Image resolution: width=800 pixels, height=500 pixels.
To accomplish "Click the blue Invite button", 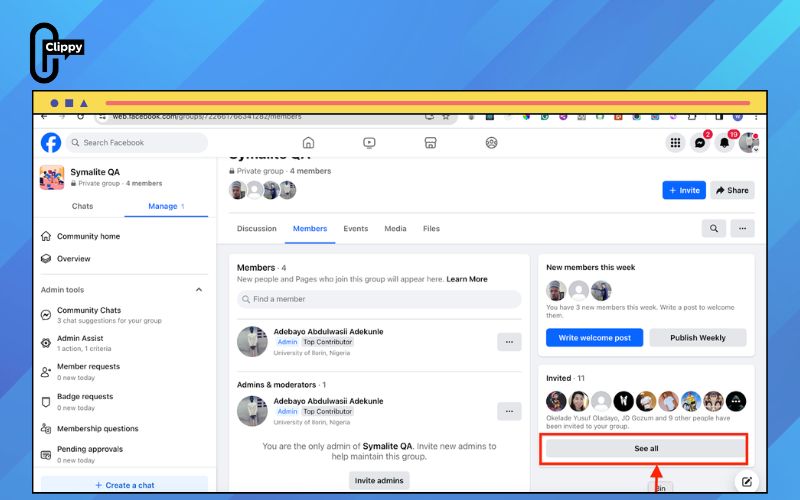I will pos(684,190).
